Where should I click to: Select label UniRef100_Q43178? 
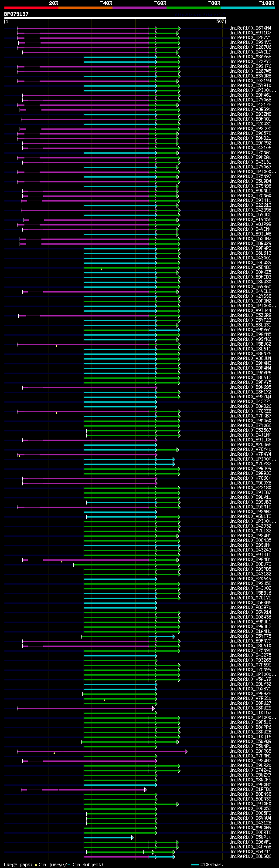click(x=250, y=105)
